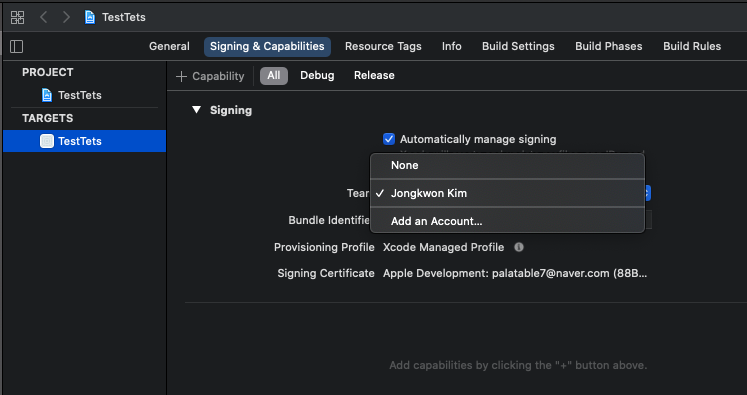This screenshot has height=395, width=747.
Task: Switch to the Build Settings tab
Action: [x=518, y=46]
